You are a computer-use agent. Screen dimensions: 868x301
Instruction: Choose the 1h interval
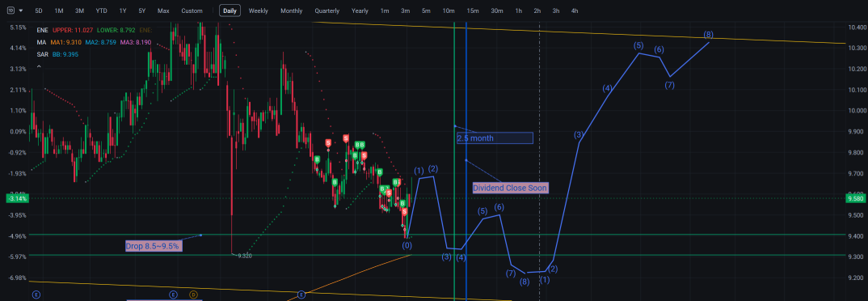(x=518, y=11)
